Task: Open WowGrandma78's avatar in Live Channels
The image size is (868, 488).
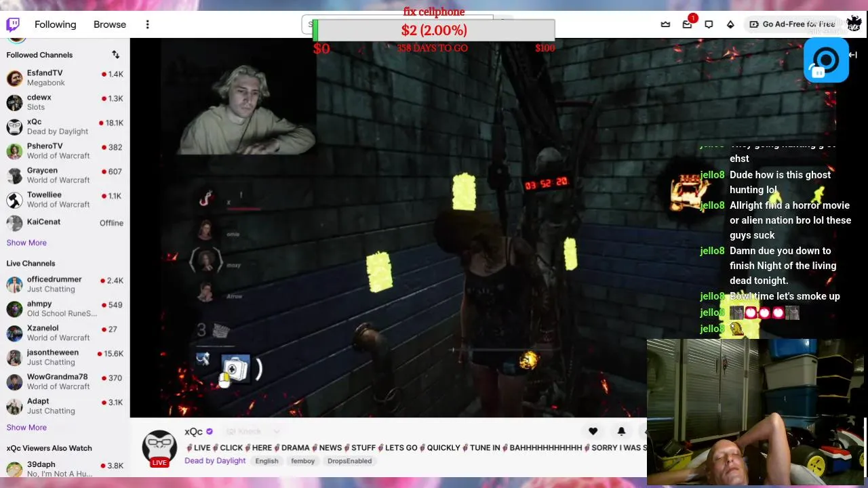Action: pyautogui.click(x=14, y=382)
